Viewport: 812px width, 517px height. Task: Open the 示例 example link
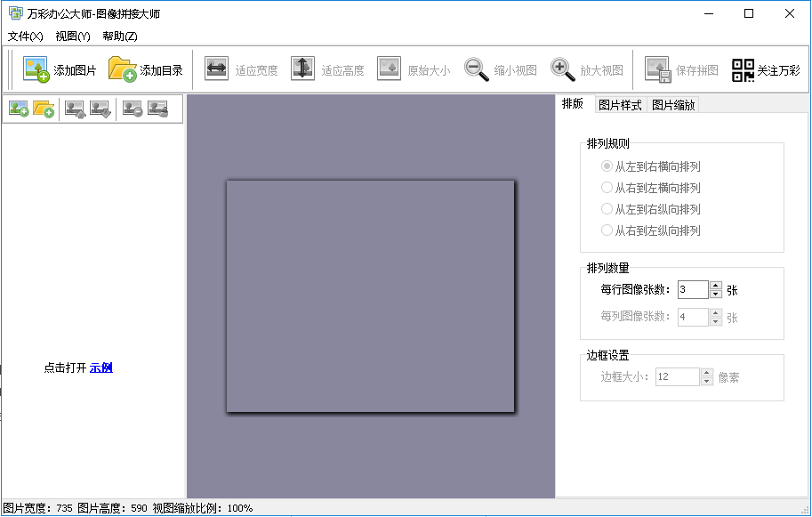100,368
